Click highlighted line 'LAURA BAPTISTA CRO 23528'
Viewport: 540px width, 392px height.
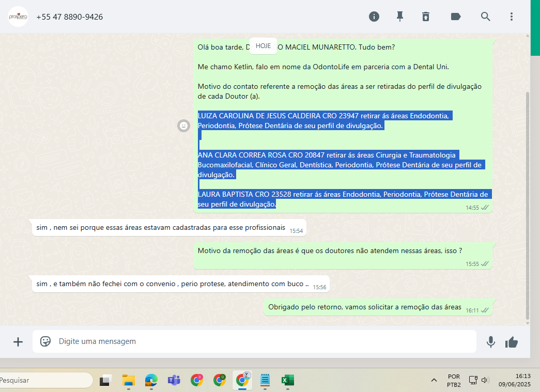(x=345, y=195)
